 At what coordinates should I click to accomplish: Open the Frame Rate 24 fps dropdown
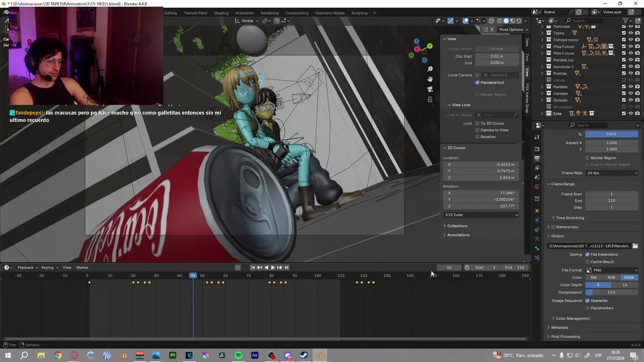tap(612, 173)
